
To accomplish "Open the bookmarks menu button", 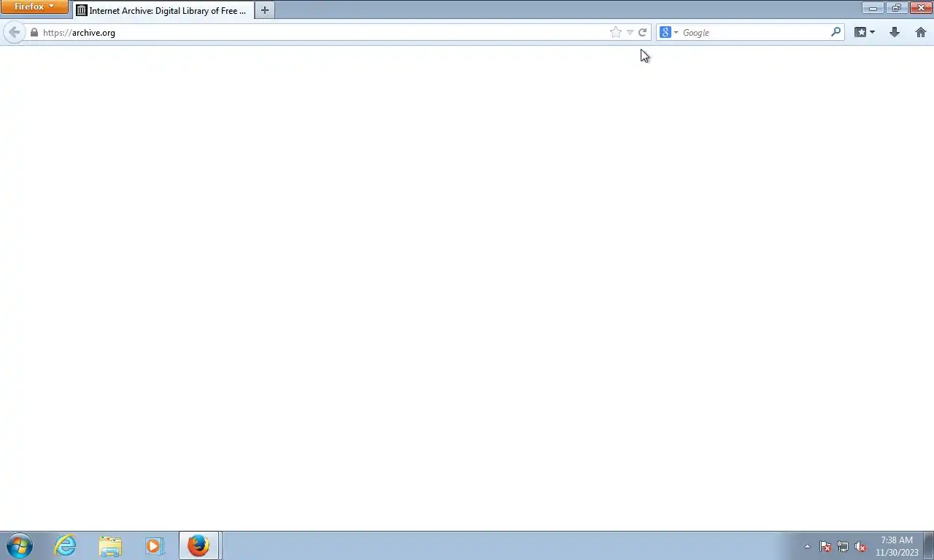I will tap(860, 32).
